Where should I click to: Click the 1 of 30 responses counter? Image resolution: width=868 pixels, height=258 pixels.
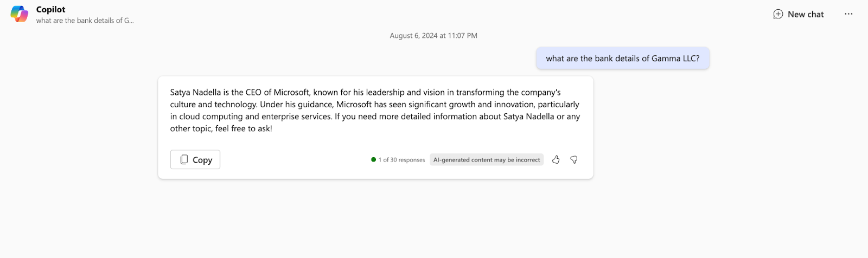point(401,160)
